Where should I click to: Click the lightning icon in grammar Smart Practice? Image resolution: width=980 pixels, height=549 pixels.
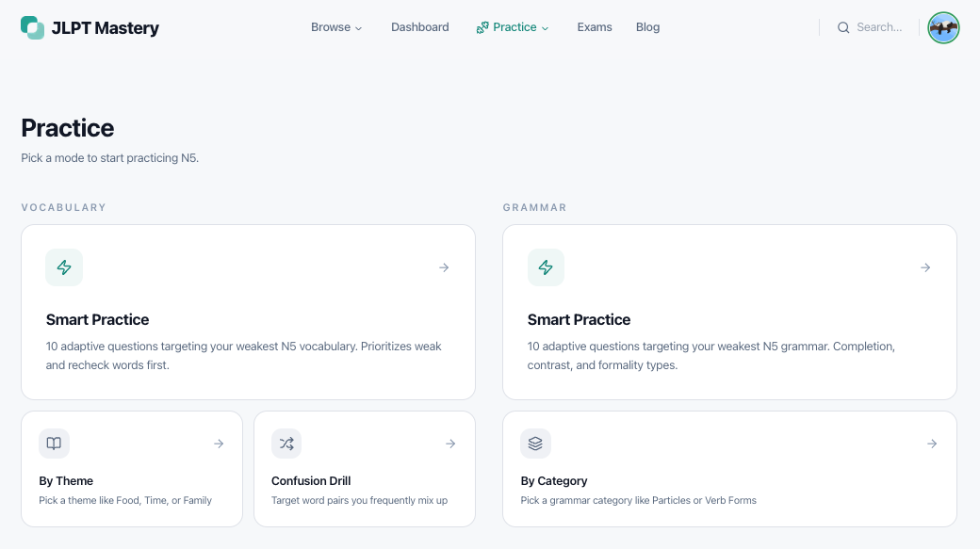pos(546,267)
